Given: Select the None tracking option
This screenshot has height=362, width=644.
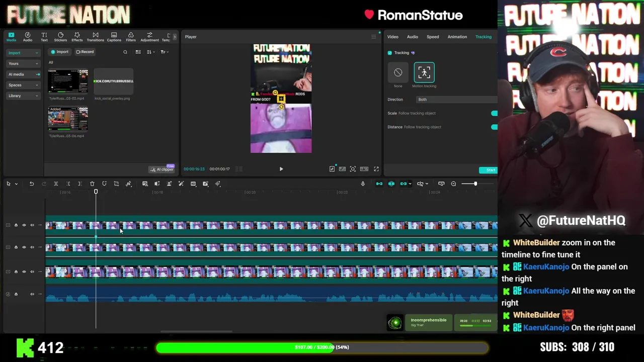Looking at the screenshot, I should 398,72.
